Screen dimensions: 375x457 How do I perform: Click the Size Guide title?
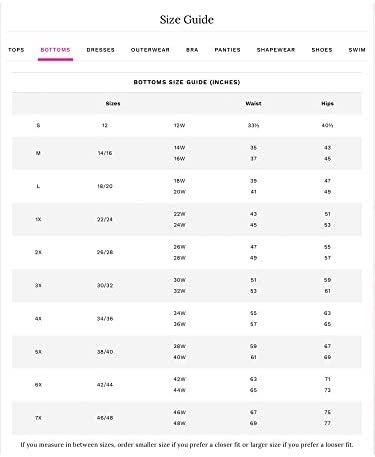187,20
